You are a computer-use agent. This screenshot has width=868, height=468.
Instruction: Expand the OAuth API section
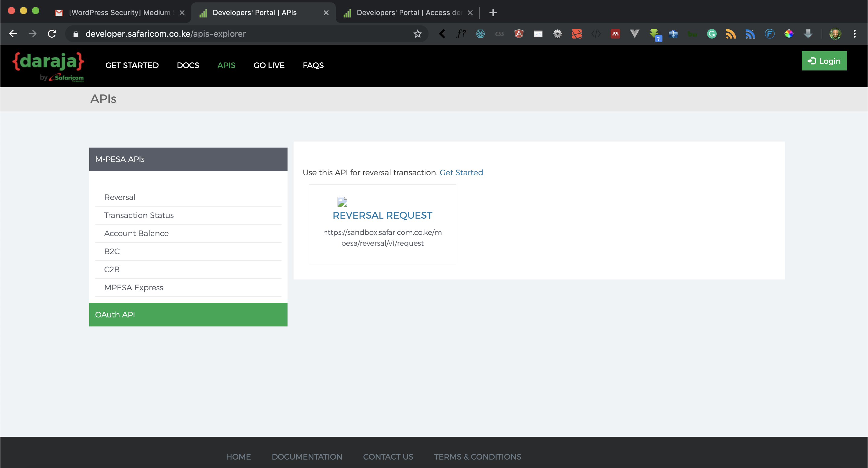[188, 314]
